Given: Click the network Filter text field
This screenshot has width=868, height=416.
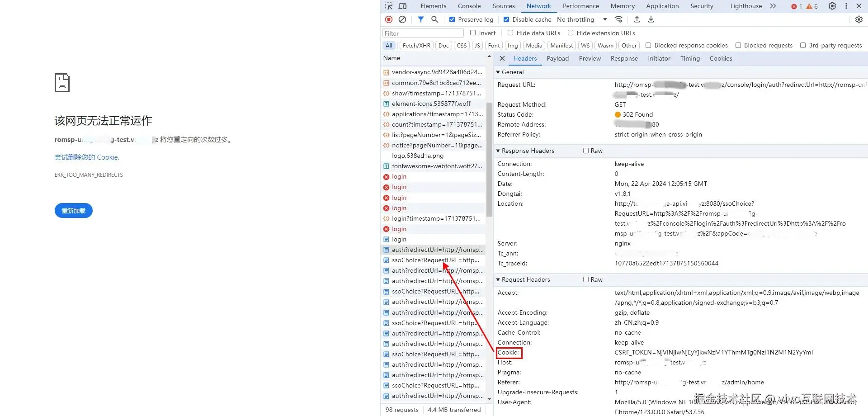Looking at the screenshot, I should pos(423,33).
